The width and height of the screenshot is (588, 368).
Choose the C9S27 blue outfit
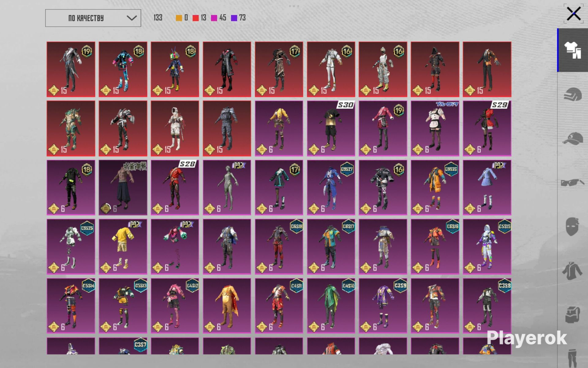pyautogui.click(x=331, y=188)
